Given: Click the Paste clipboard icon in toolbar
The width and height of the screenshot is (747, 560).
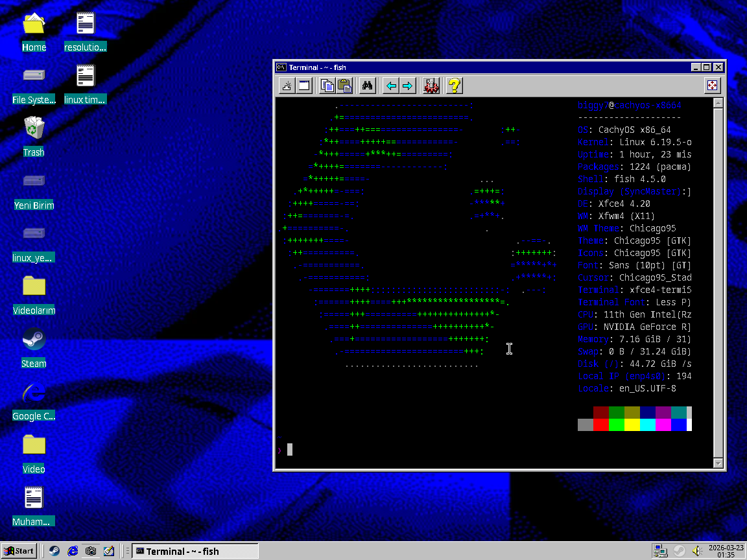Looking at the screenshot, I should point(344,86).
